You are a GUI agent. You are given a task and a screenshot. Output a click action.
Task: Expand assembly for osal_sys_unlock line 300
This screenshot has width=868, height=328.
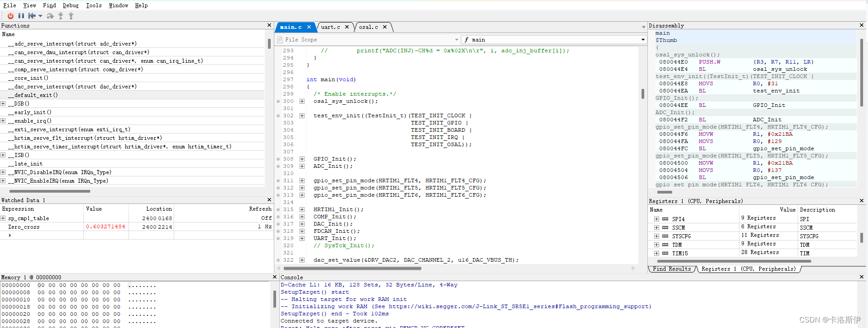(302, 101)
